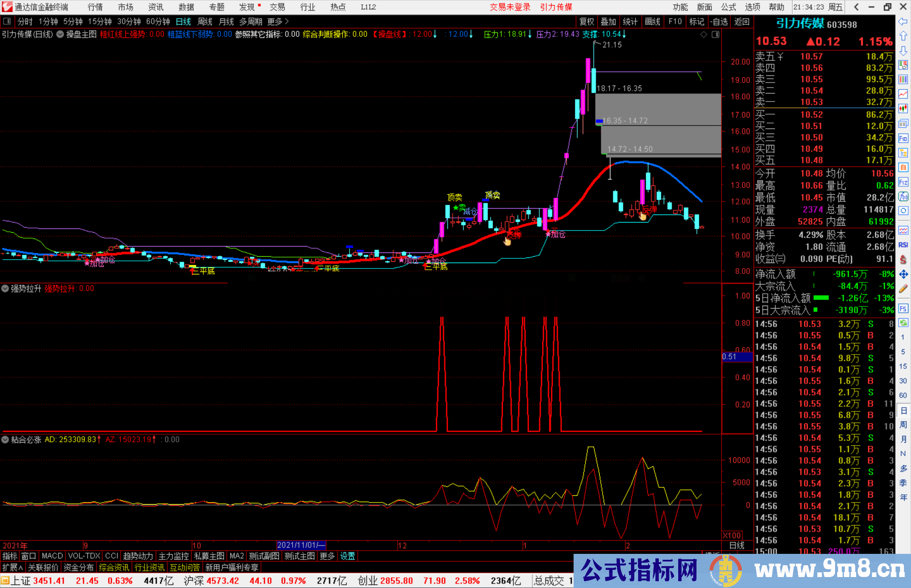This screenshot has height=588, width=911.
Task: Open 更多 indicator templates in bottom bar
Action: tap(327, 556)
